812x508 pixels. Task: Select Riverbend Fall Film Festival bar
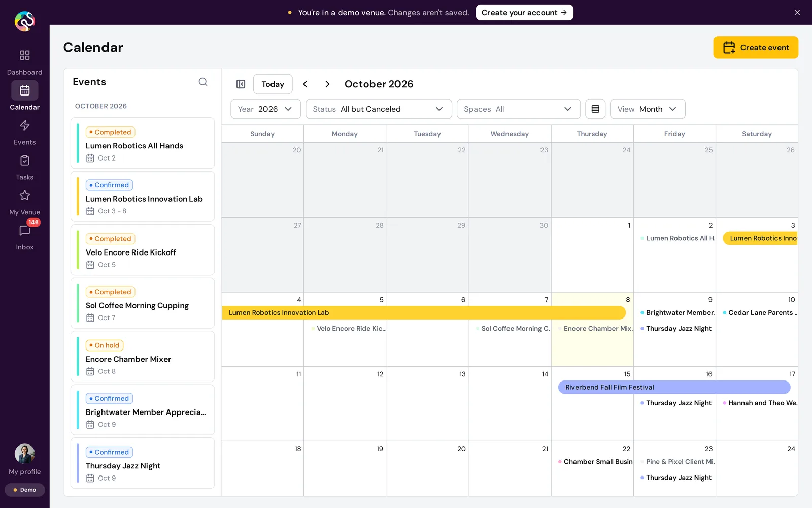point(674,387)
